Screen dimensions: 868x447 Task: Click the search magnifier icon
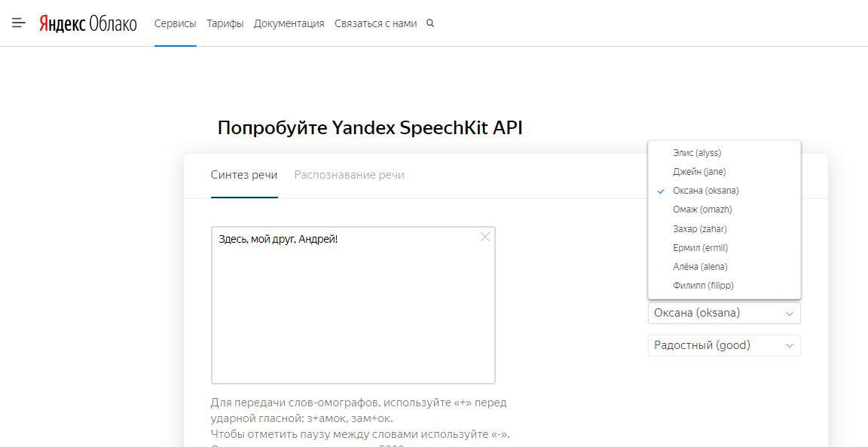(x=430, y=23)
